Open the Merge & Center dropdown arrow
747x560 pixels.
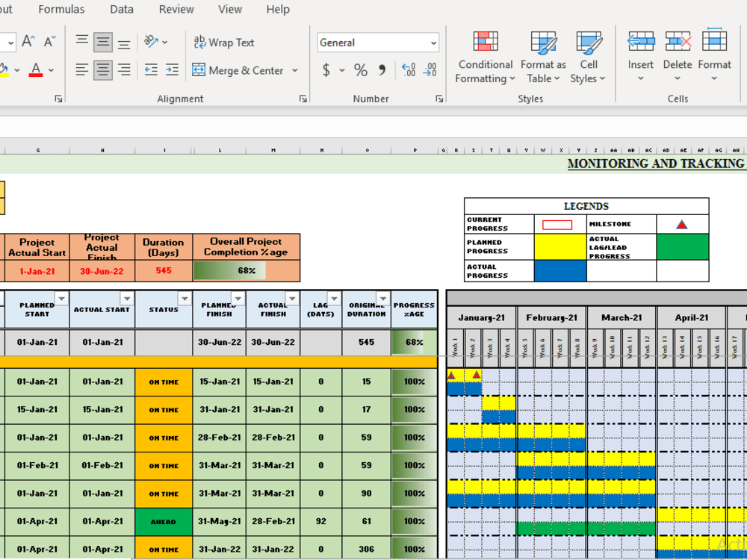coord(296,69)
